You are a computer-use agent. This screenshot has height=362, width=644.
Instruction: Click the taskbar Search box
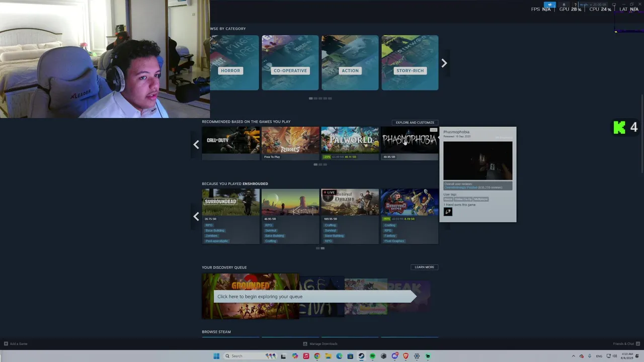point(250,356)
